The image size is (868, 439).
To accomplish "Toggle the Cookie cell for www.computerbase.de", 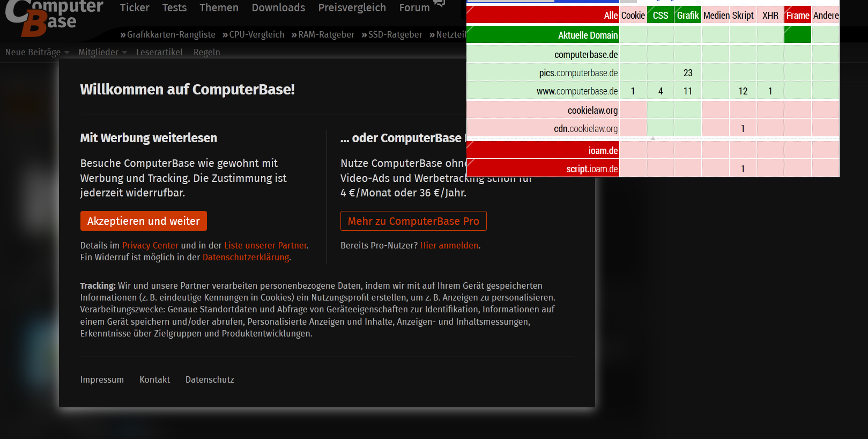I will pyautogui.click(x=633, y=91).
